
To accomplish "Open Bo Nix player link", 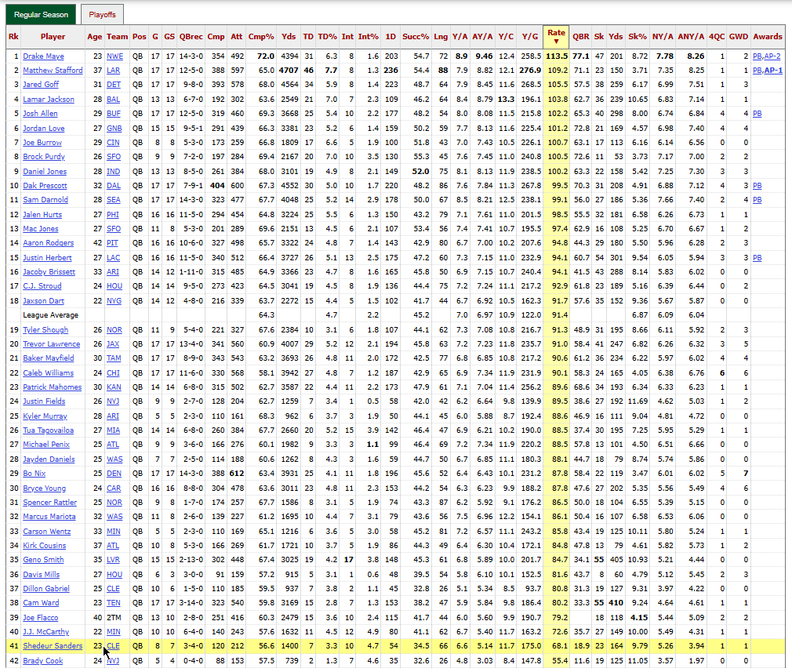I will point(34,474).
